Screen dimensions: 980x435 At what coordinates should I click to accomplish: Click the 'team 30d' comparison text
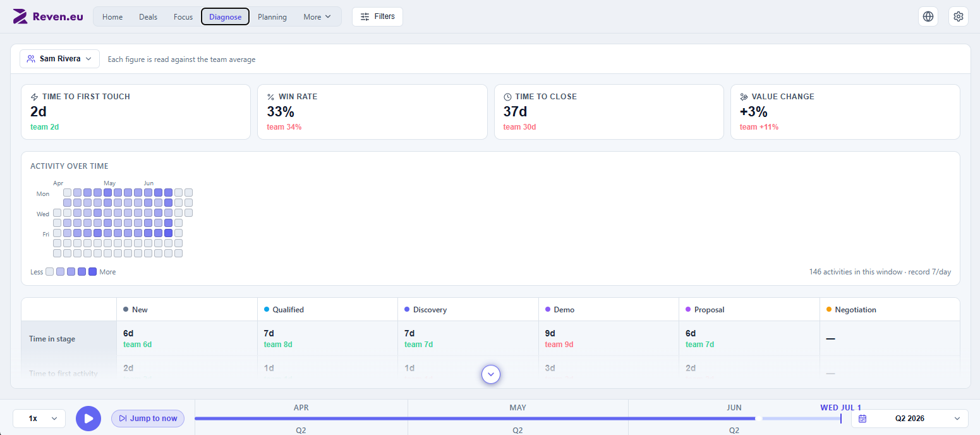point(519,127)
